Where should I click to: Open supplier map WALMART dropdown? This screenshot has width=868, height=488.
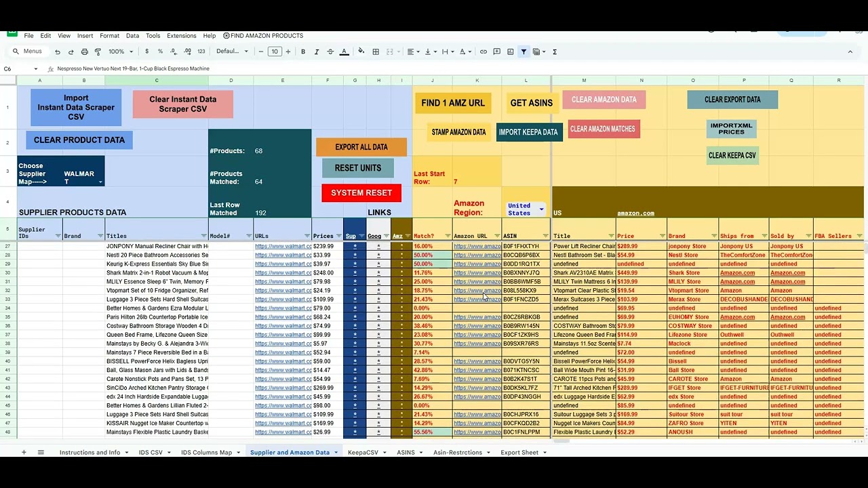pyautogui.click(x=100, y=182)
